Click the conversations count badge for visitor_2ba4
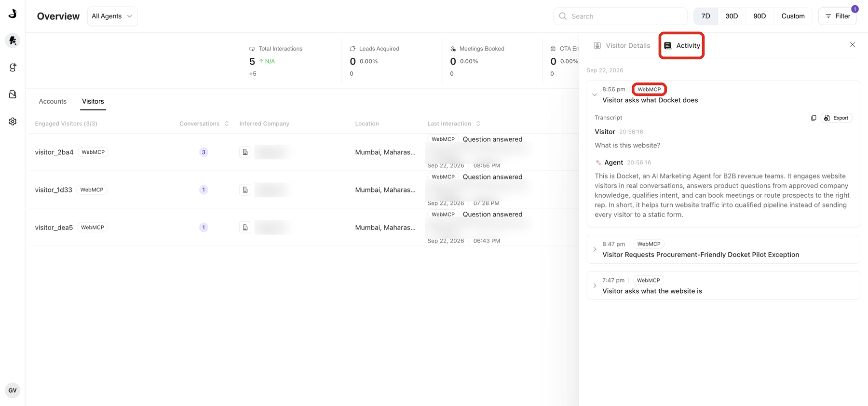Image resolution: width=868 pixels, height=406 pixels. pyautogui.click(x=203, y=152)
